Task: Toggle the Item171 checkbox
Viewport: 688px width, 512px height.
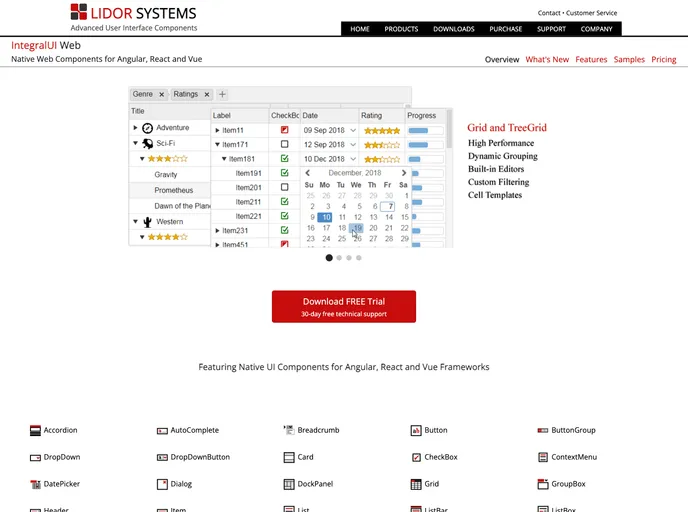Action: (x=284, y=144)
